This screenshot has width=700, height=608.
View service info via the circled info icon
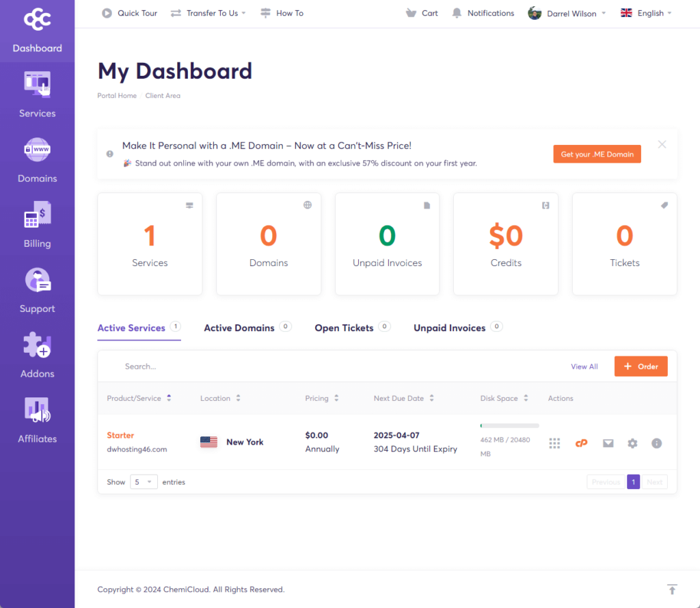point(656,443)
